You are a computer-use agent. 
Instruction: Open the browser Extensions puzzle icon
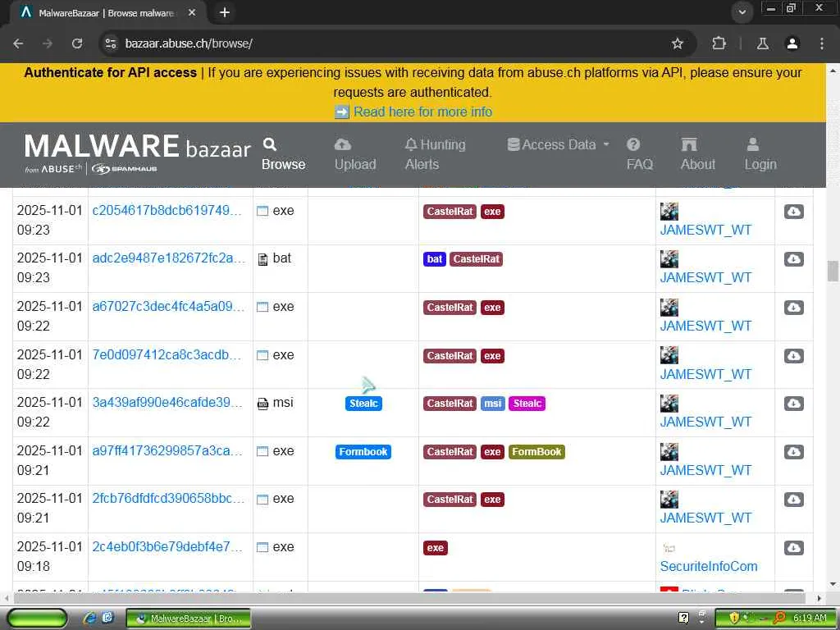719,43
